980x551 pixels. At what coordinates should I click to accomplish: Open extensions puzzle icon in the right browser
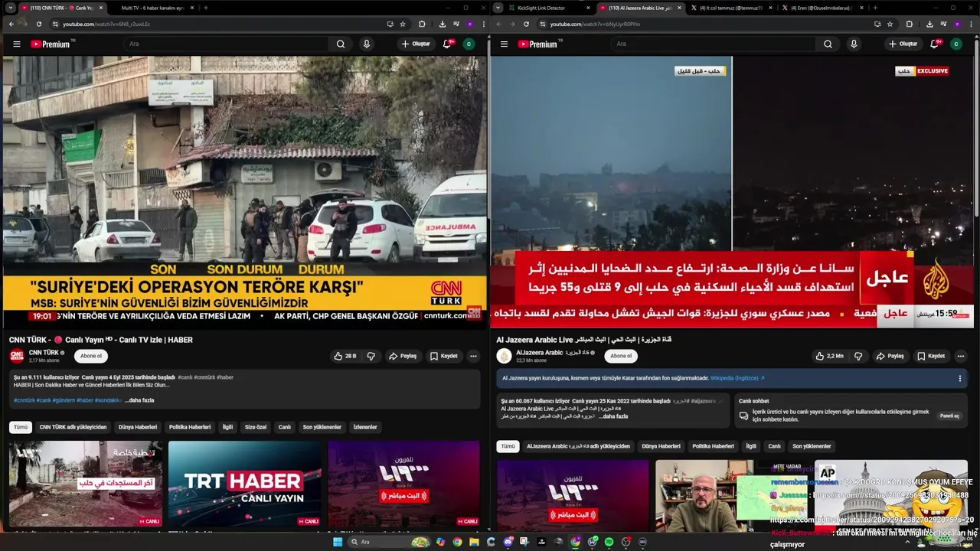pos(909,24)
